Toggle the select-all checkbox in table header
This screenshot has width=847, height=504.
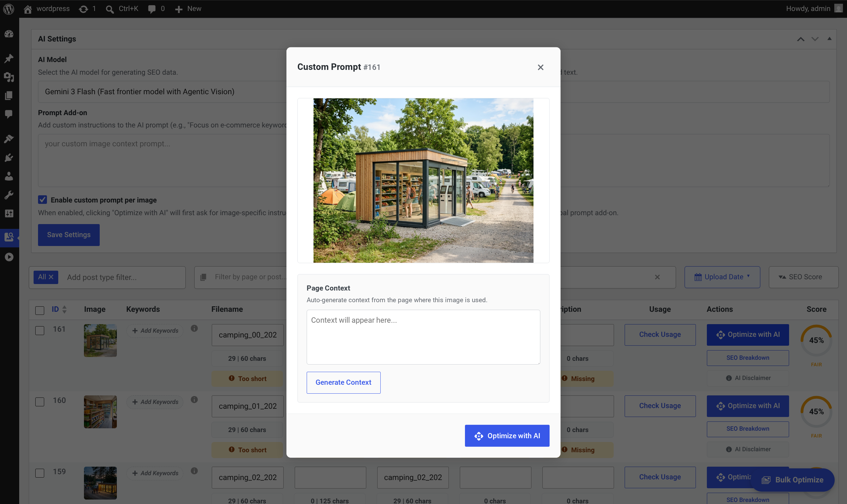point(40,310)
